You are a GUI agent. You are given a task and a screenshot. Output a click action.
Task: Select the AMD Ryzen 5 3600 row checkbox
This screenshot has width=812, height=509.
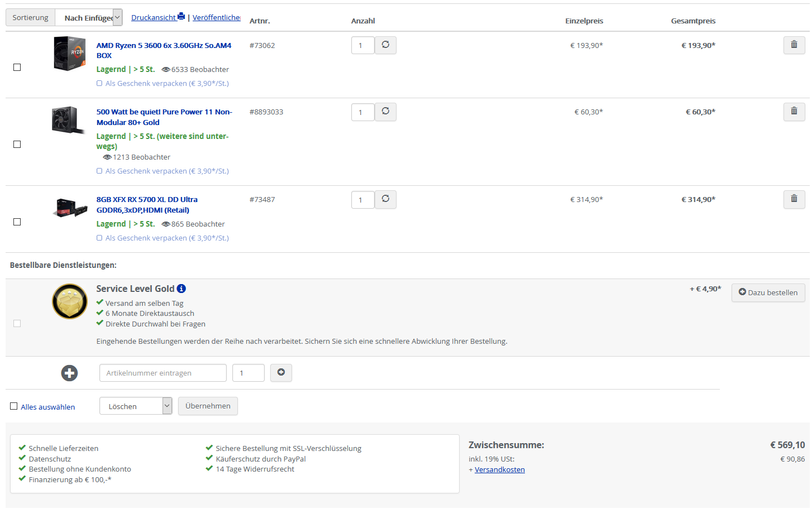[x=17, y=67]
